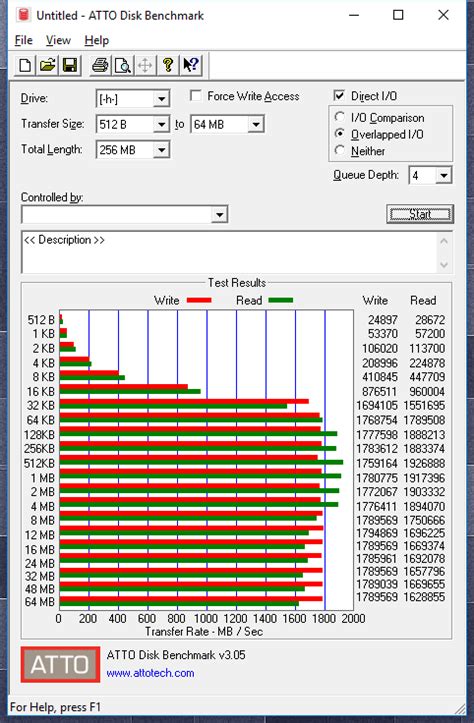This screenshot has height=723, width=474.
Task: Click the 4 KB read value 224878
Action: click(x=427, y=363)
